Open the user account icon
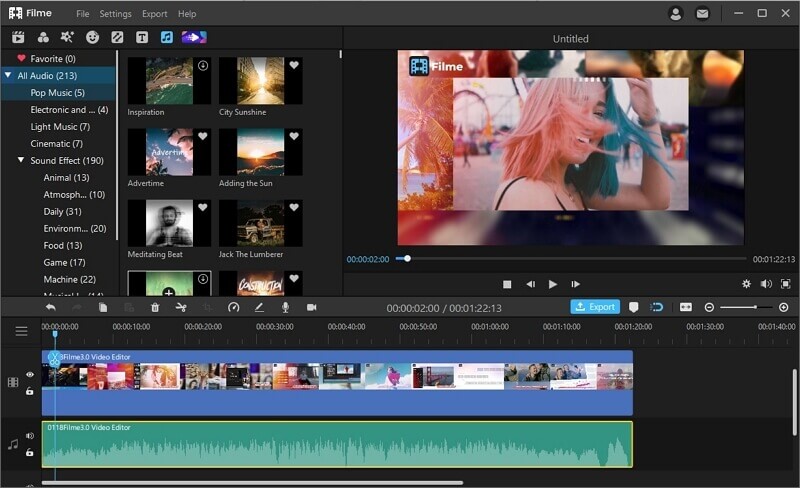 point(676,14)
